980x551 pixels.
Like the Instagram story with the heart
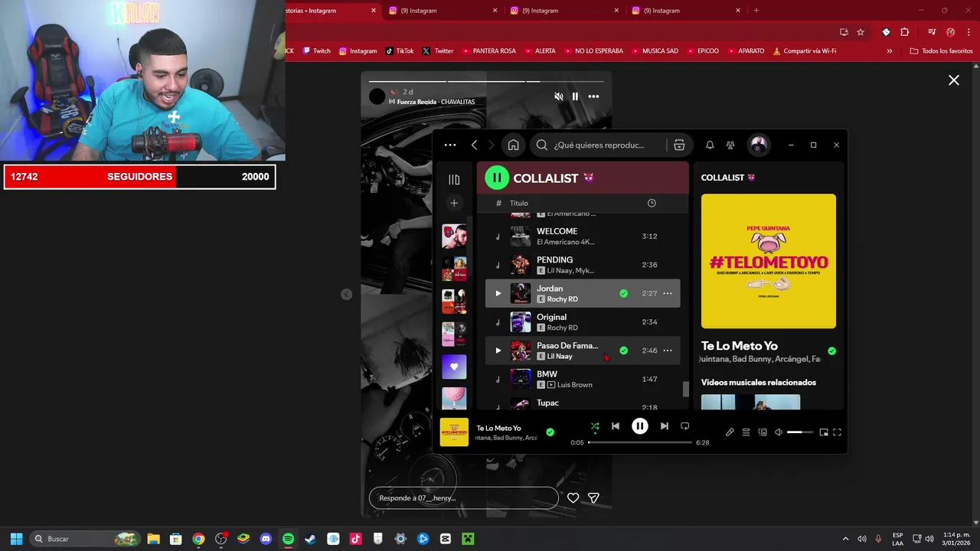[x=573, y=498]
